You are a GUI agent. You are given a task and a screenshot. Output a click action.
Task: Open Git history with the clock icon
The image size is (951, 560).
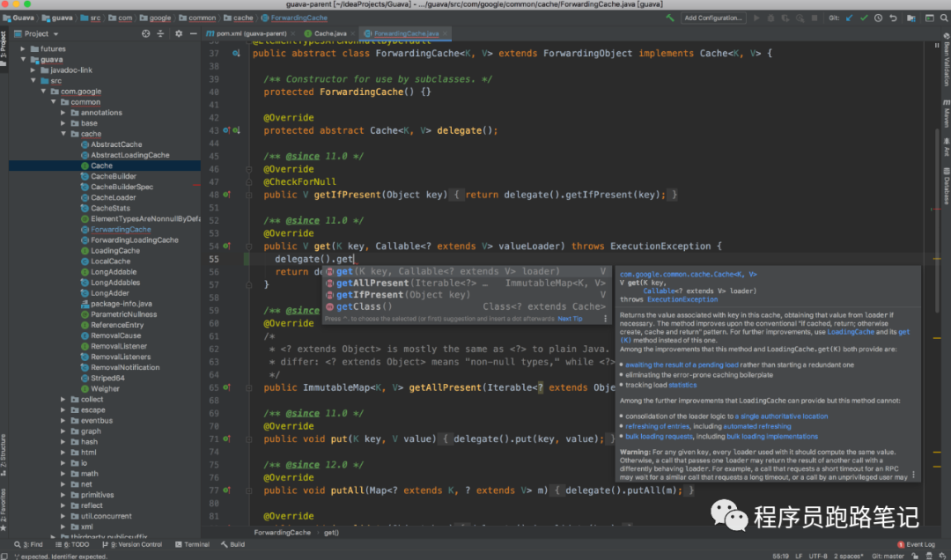[878, 18]
